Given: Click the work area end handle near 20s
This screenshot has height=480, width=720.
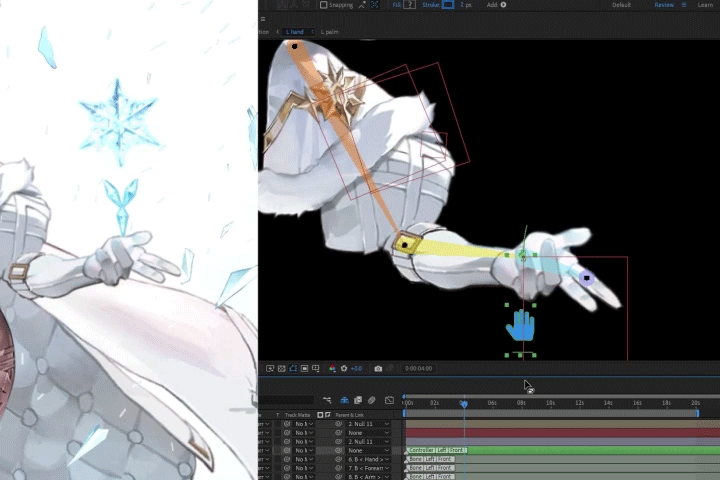Looking at the screenshot, I should pyautogui.click(x=698, y=413).
